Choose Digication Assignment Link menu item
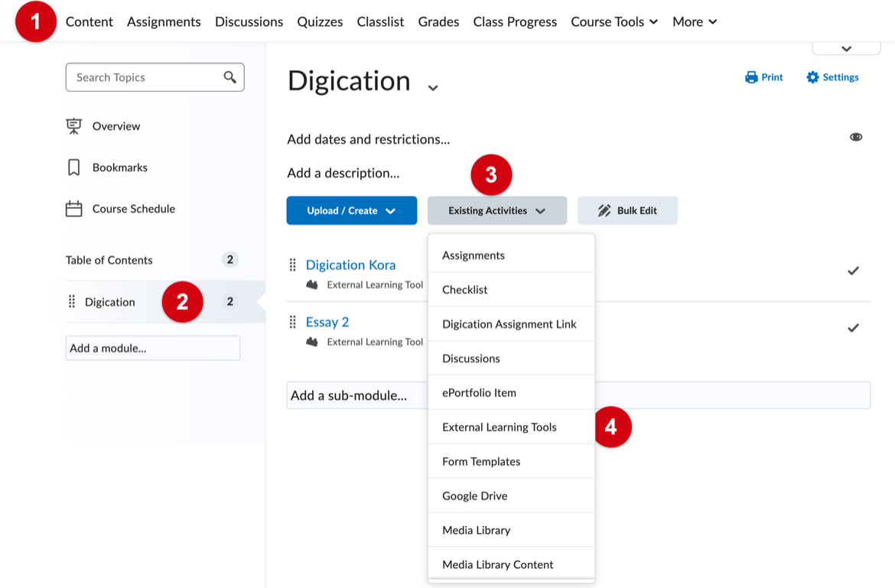This screenshot has width=895, height=588. tap(512, 324)
